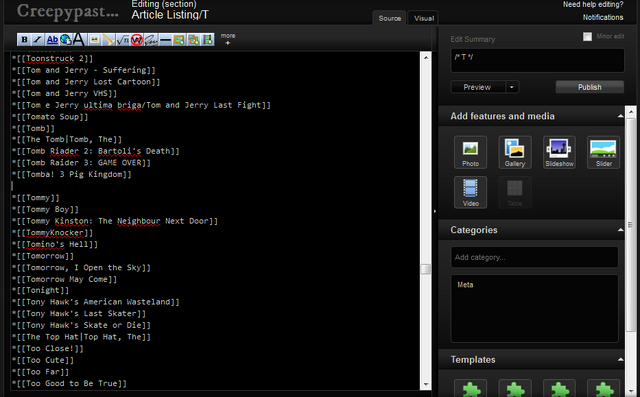Click the line [[Tomato Soup]]
Image resolution: width=640 pixels, height=397 pixels.
click(x=50, y=117)
